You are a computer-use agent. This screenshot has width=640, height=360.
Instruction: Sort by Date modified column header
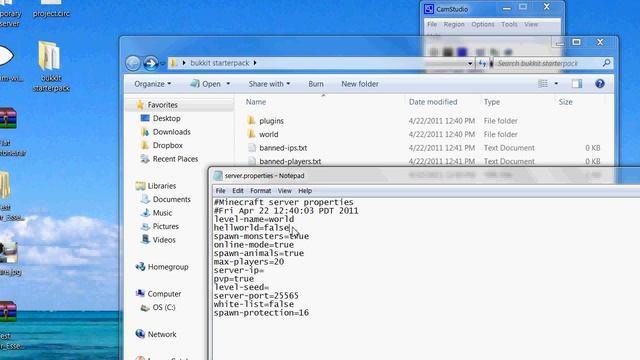433,102
